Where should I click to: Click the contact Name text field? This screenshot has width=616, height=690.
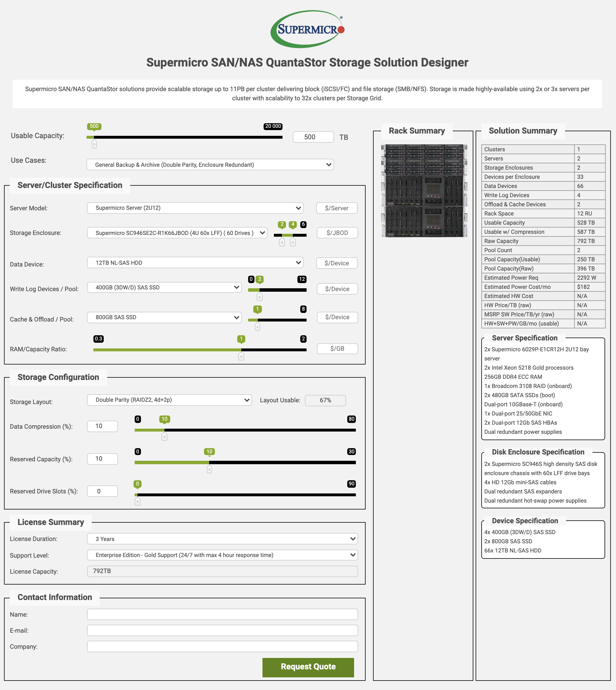pos(222,614)
